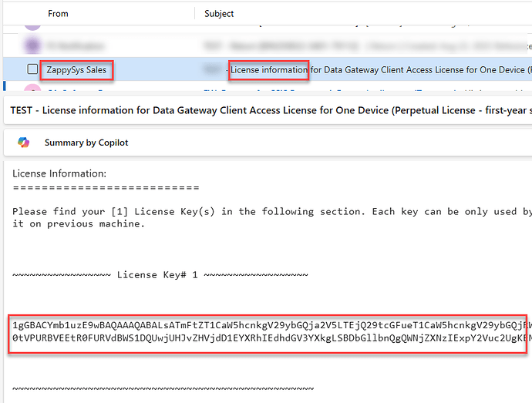Click the blurred sender avatar above ZappySys

pos(32,45)
